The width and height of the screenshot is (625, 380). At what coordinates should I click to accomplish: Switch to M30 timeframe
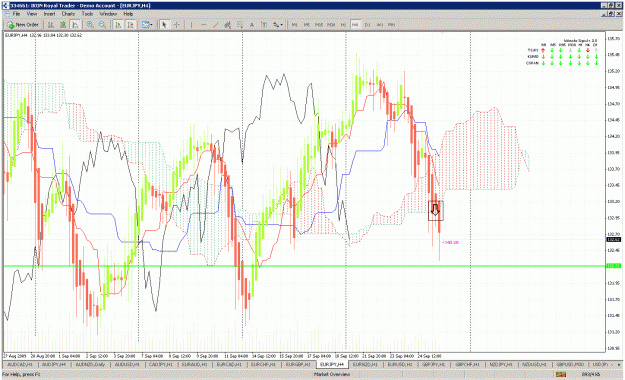(331, 25)
